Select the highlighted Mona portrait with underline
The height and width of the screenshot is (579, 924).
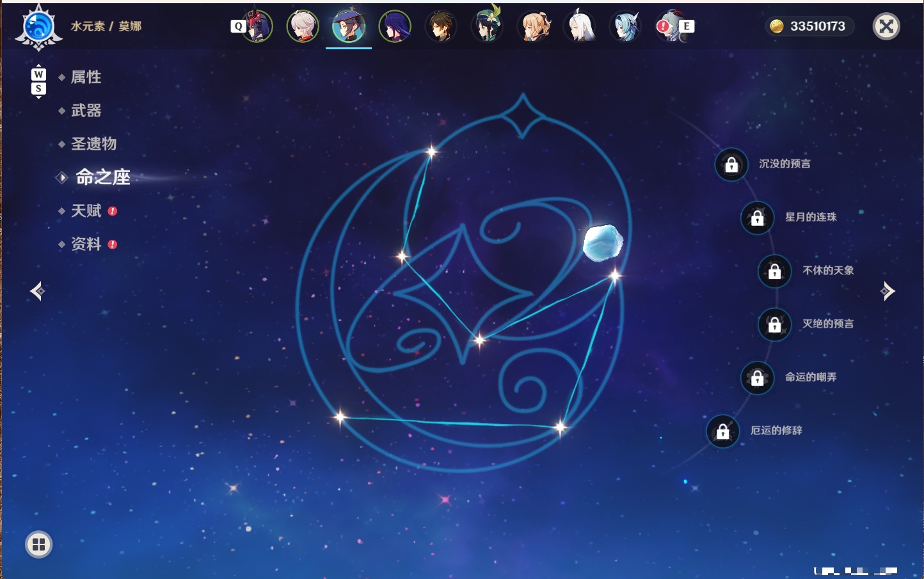[x=349, y=26]
